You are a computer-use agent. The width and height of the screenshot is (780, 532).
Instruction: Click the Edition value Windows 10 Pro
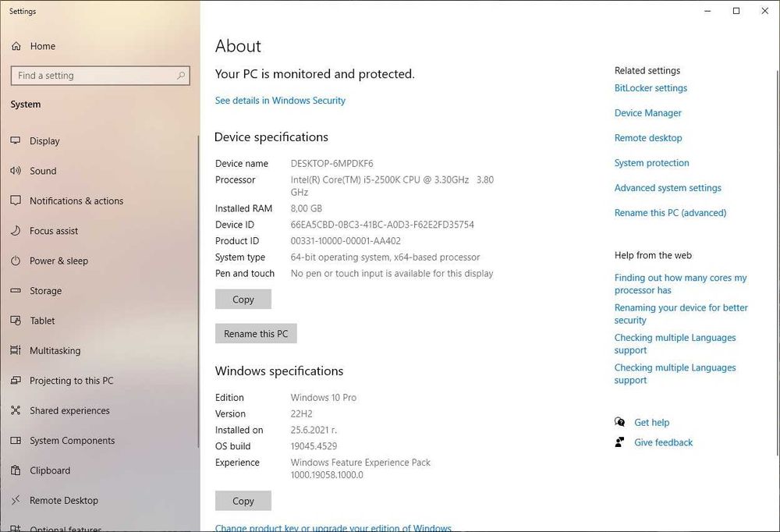click(324, 398)
